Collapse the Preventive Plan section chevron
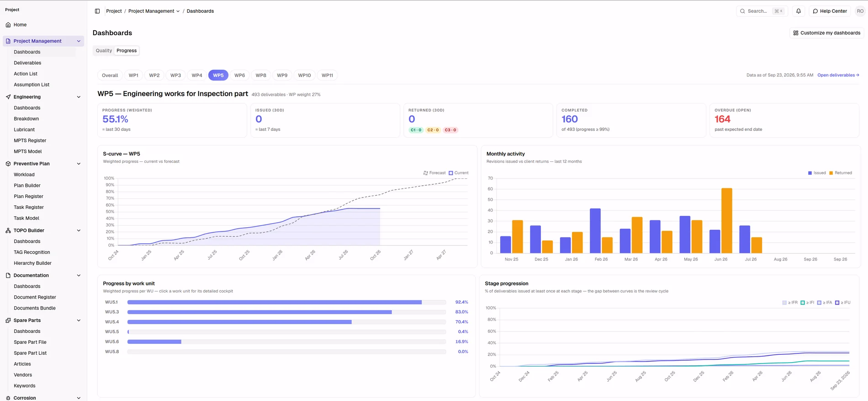The height and width of the screenshot is (401, 868). 79,164
